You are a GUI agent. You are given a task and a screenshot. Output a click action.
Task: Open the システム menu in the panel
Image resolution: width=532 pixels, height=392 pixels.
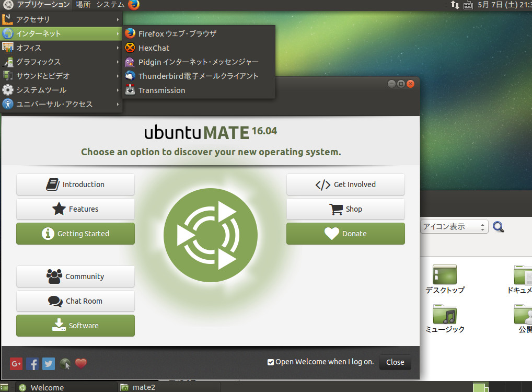[110, 5]
